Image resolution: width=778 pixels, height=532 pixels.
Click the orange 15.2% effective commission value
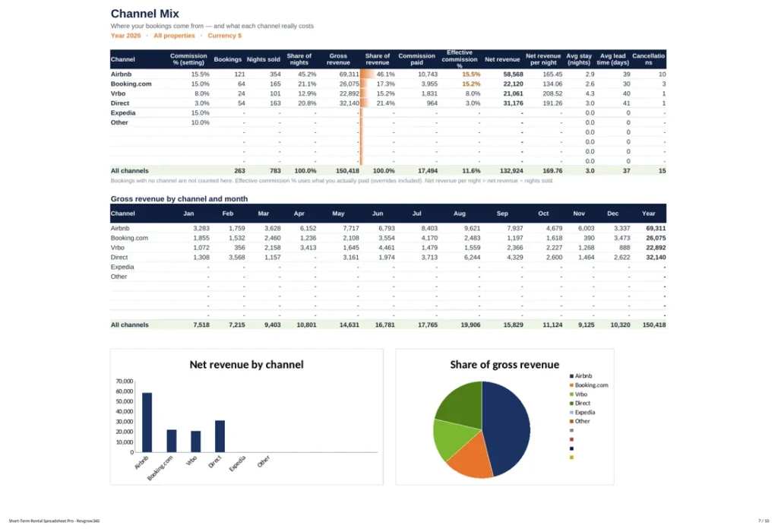[471, 84]
